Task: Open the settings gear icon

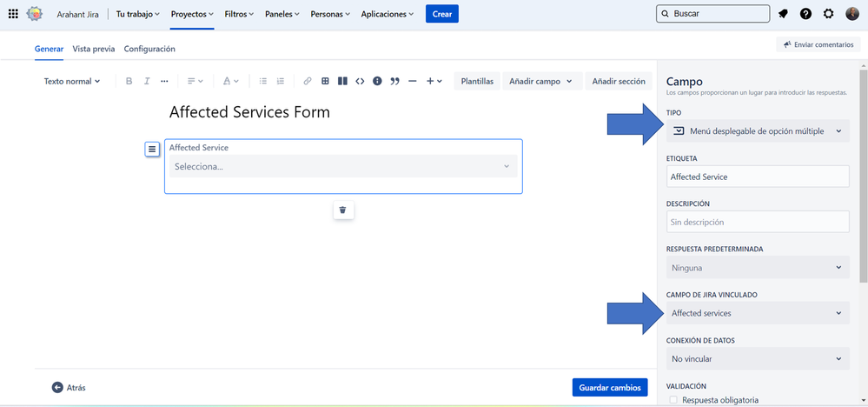Action: pos(828,14)
